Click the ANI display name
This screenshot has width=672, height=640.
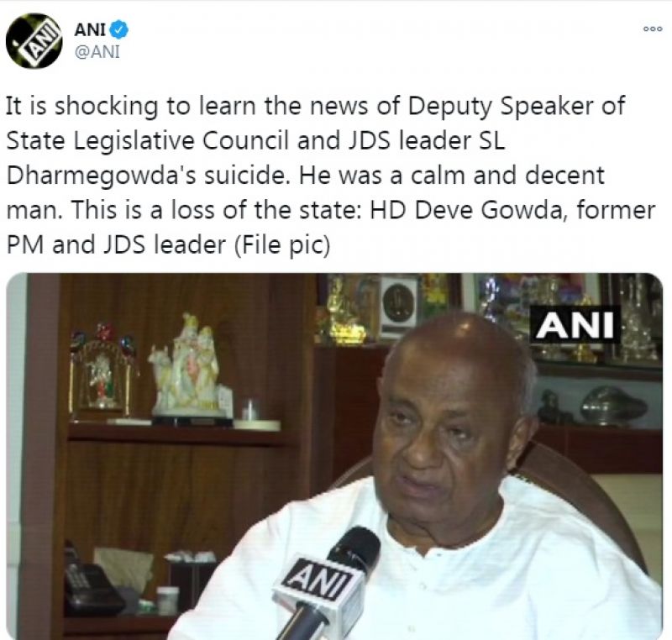[x=90, y=30]
